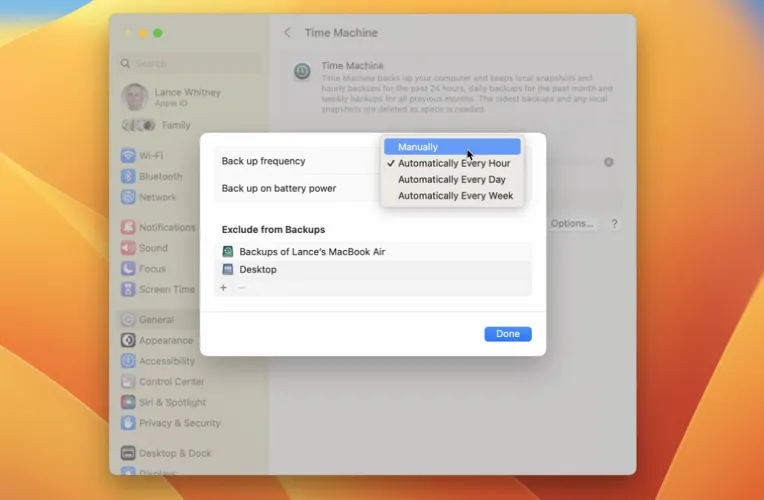764x500 pixels.
Task: Choose Automatically Every Hour option
Action: coord(453,163)
